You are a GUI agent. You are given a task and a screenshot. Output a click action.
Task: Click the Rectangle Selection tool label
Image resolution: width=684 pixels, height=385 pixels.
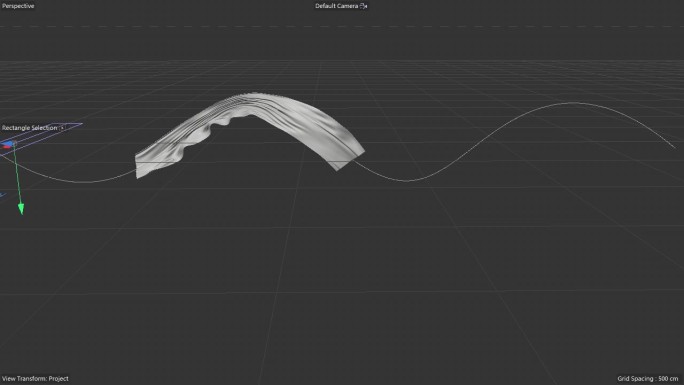pos(29,128)
